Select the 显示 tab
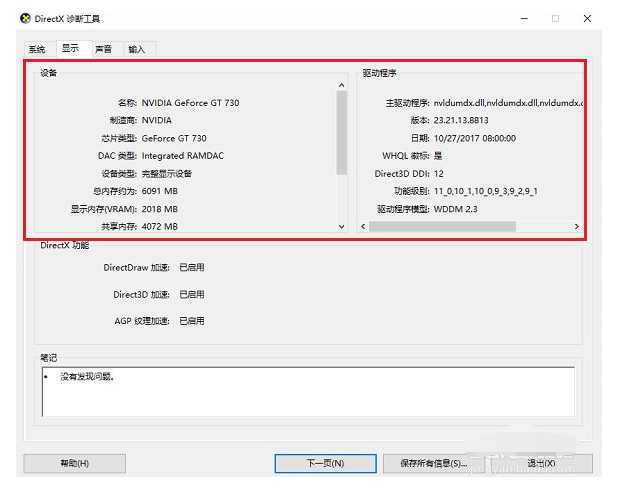Viewport: 624px width, 488px height. point(70,48)
